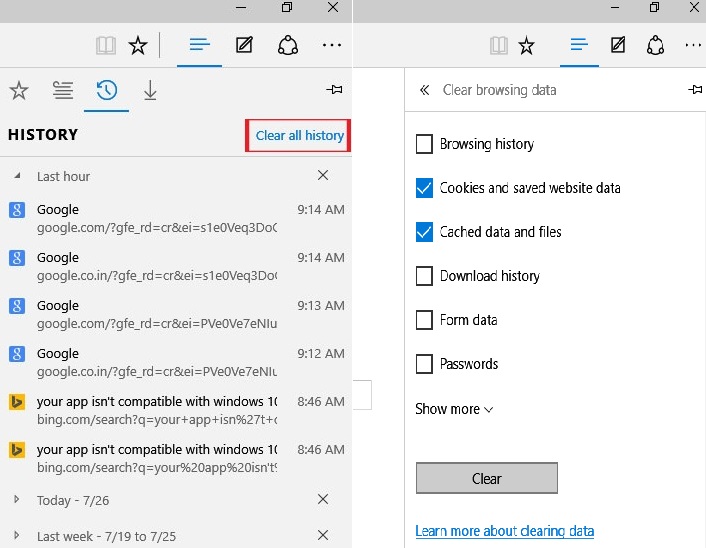
Task: Check the Browsing history checkbox
Action: point(424,144)
